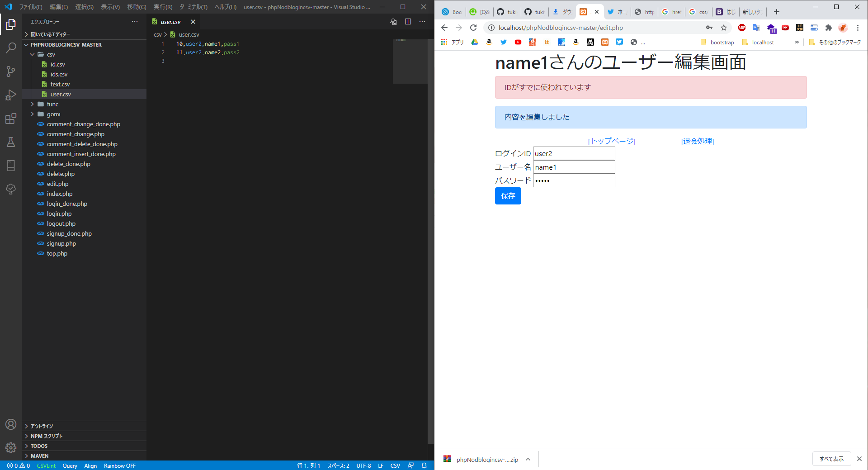Show more bookmarks with the chevron
The image size is (868, 470).
tap(797, 42)
